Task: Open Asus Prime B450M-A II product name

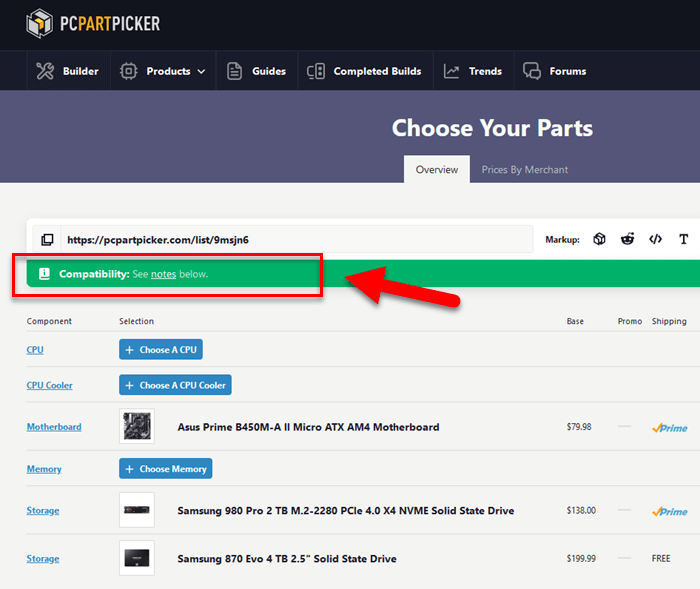Action: click(x=308, y=427)
